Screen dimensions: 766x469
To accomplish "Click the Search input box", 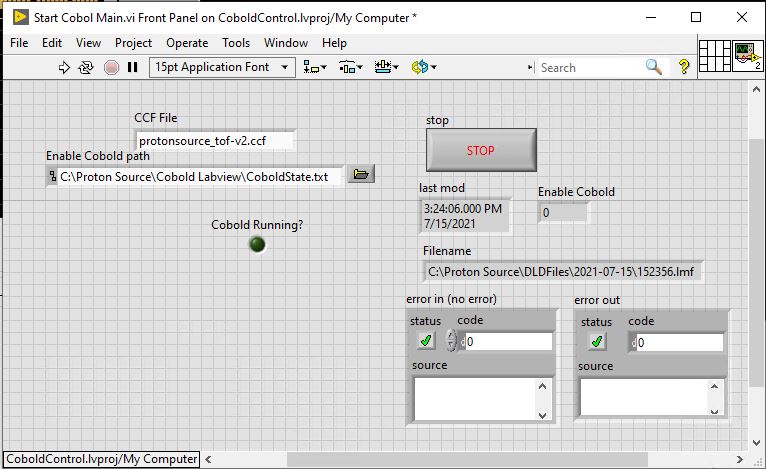I will pyautogui.click(x=591, y=67).
